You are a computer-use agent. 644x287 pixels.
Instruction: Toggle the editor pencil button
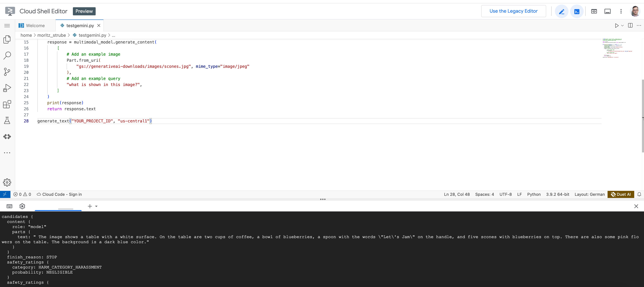tap(562, 11)
